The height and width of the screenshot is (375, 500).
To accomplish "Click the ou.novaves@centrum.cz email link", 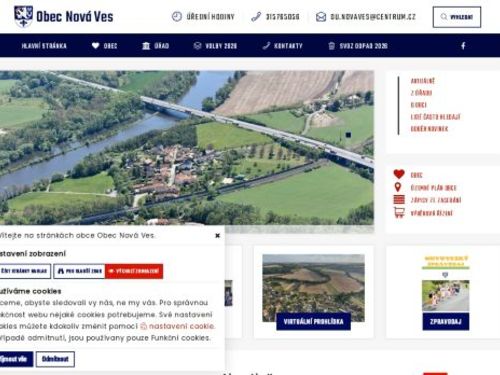I will [x=373, y=17].
